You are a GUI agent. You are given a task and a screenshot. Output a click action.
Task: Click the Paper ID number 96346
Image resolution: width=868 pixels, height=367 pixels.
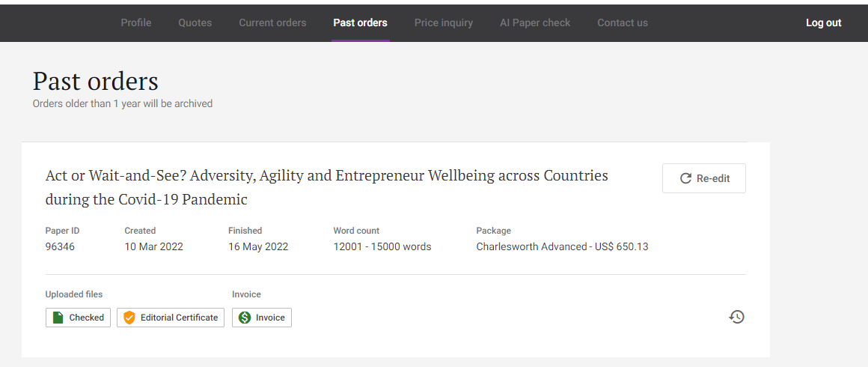click(60, 246)
